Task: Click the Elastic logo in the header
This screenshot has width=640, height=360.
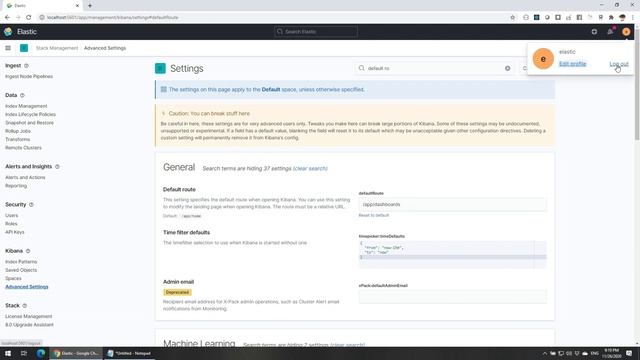Action: [8, 31]
